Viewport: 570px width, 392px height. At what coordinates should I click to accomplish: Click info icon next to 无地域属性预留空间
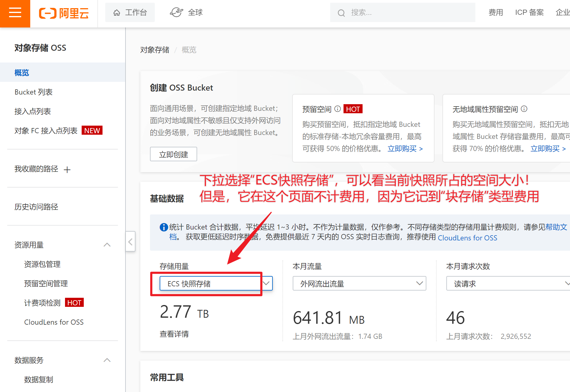pos(524,109)
